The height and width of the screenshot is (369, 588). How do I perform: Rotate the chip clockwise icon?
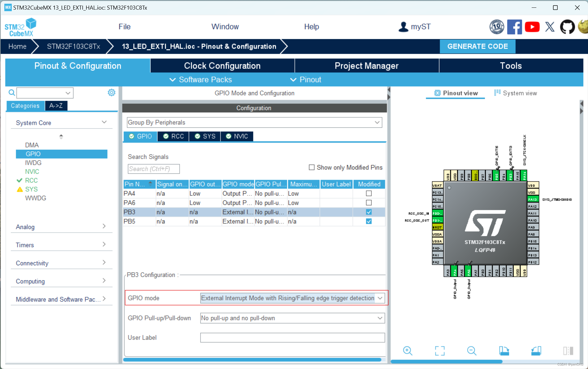[504, 351]
